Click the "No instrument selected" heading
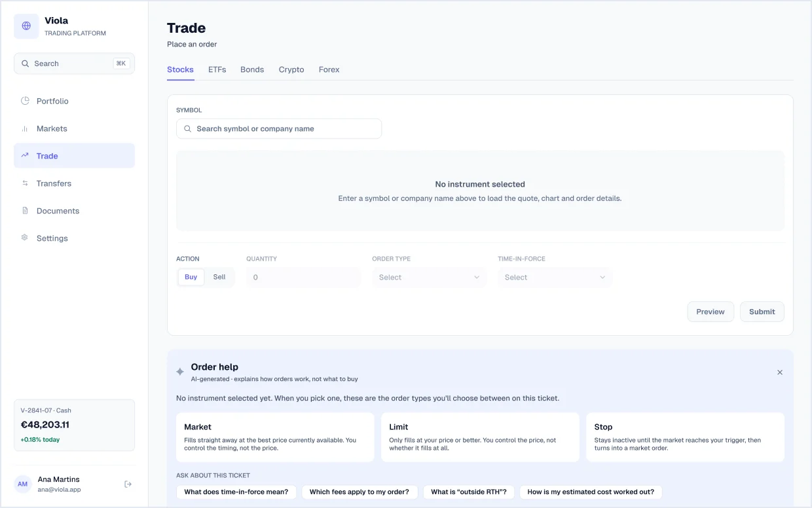 (x=480, y=185)
